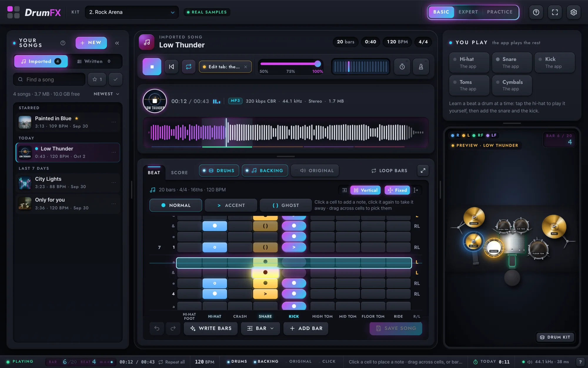Click the playback speed slider handle

click(x=318, y=64)
